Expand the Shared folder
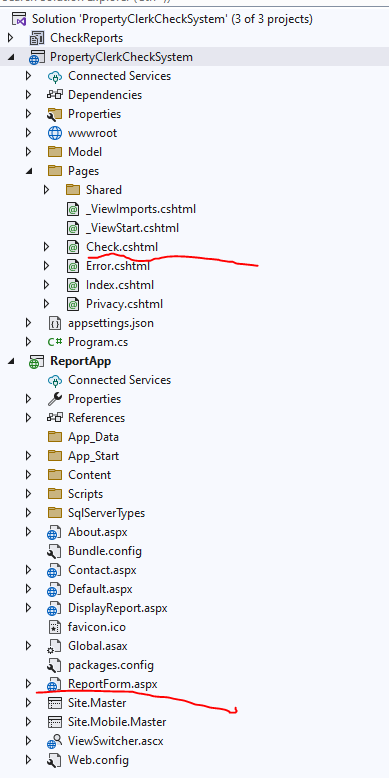Image resolution: width=389 pixels, height=778 pixels. pyautogui.click(x=47, y=190)
